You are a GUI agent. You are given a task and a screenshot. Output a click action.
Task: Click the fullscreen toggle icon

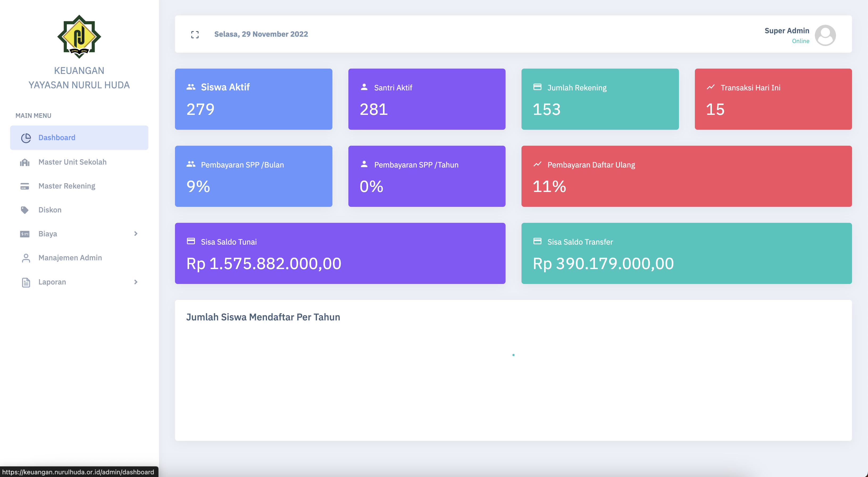click(x=195, y=34)
